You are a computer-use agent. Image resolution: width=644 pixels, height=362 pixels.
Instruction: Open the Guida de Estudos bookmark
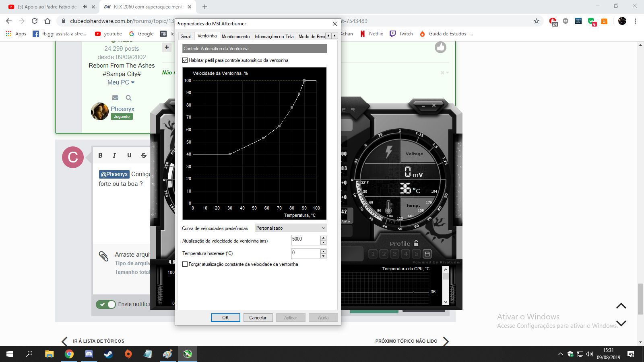tap(446, 34)
